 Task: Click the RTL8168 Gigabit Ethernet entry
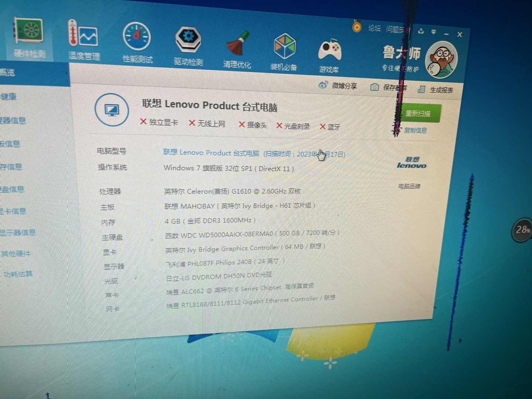(x=250, y=302)
